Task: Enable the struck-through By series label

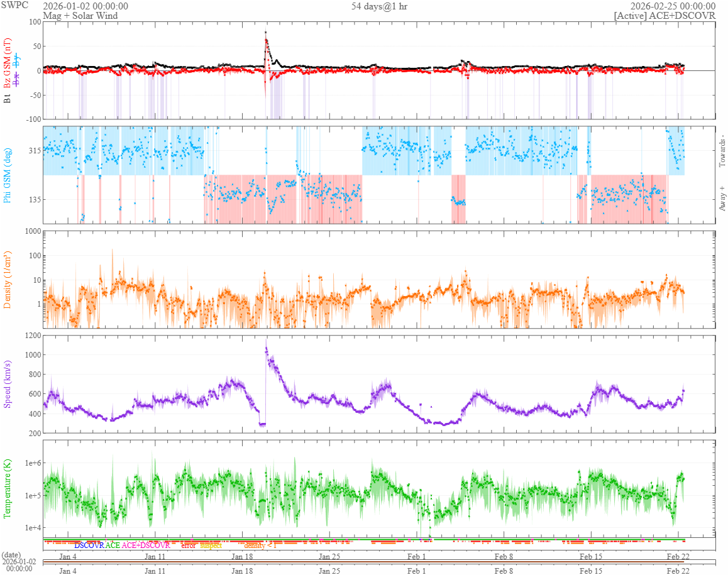Action: click(x=17, y=61)
